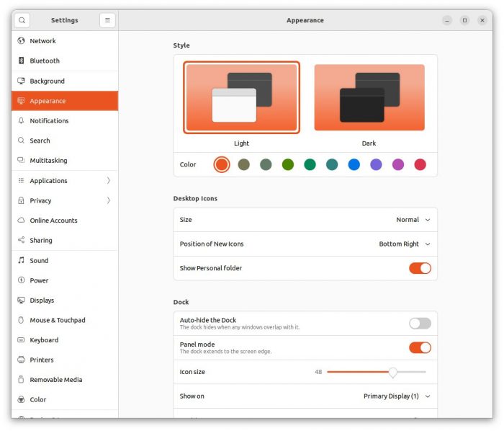Select the Bluetooth icon in sidebar
Viewport: 504px width, 431px height.
22,61
